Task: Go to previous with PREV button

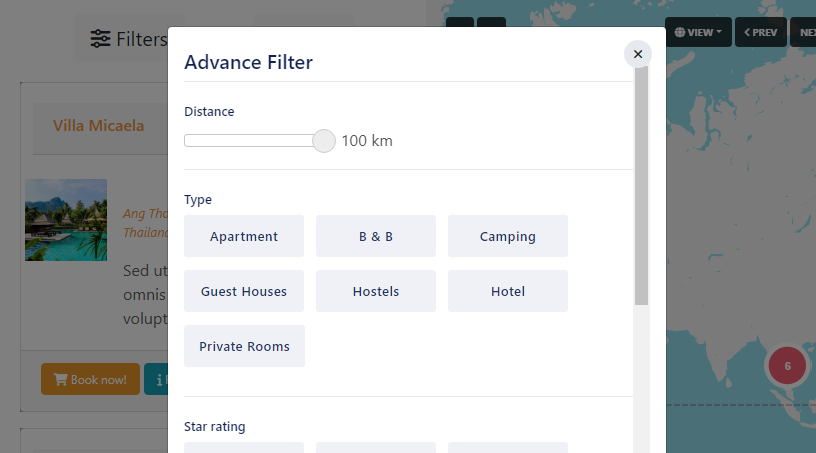Action: pyautogui.click(x=761, y=32)
